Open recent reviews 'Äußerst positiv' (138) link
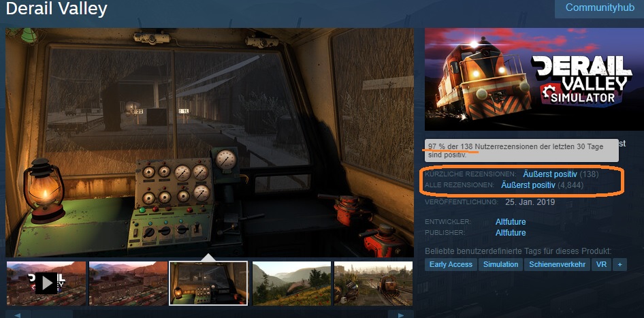Viewport: 644px width, 318px height. pyautogui.click(x=550, y=174)
